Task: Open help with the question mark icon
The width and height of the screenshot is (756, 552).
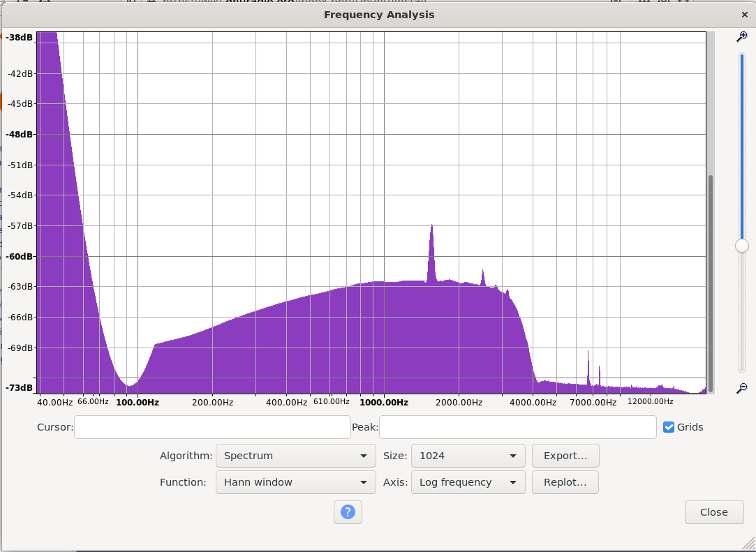Action: [348, 512]
